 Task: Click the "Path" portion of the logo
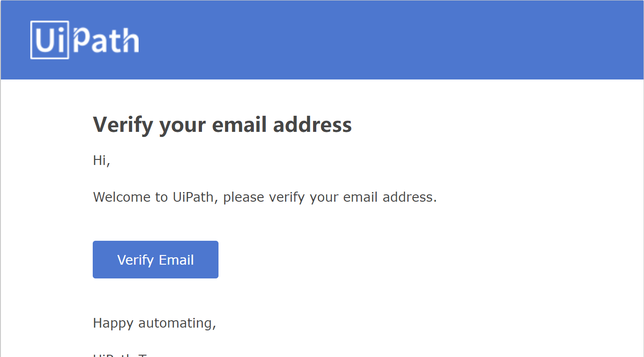point(106,41)
